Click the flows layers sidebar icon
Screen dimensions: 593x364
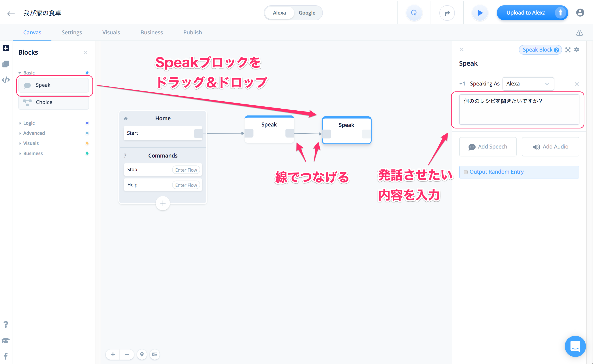[6, 64]
